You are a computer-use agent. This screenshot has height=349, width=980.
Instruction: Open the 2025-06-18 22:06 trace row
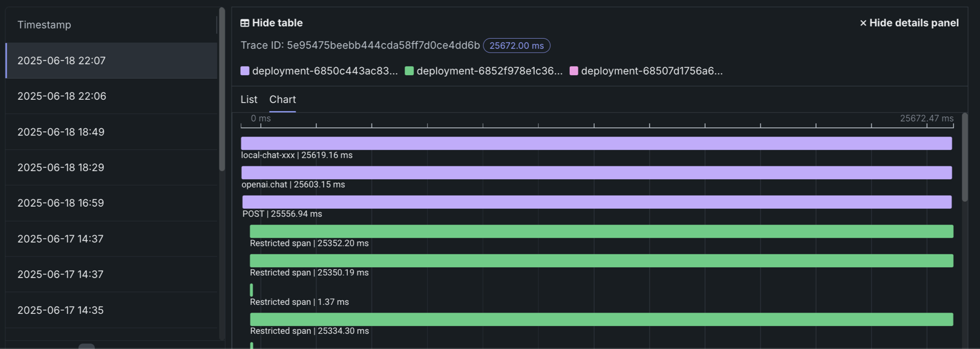(111, 96)
